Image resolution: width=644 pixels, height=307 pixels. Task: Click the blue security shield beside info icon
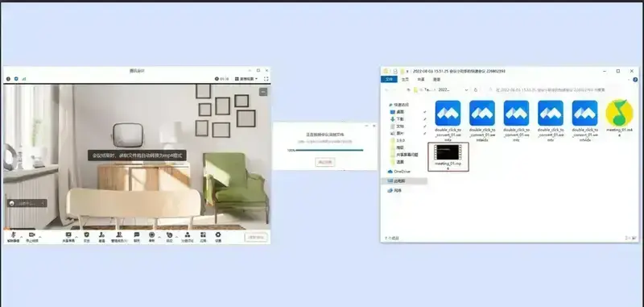(16, 78)
